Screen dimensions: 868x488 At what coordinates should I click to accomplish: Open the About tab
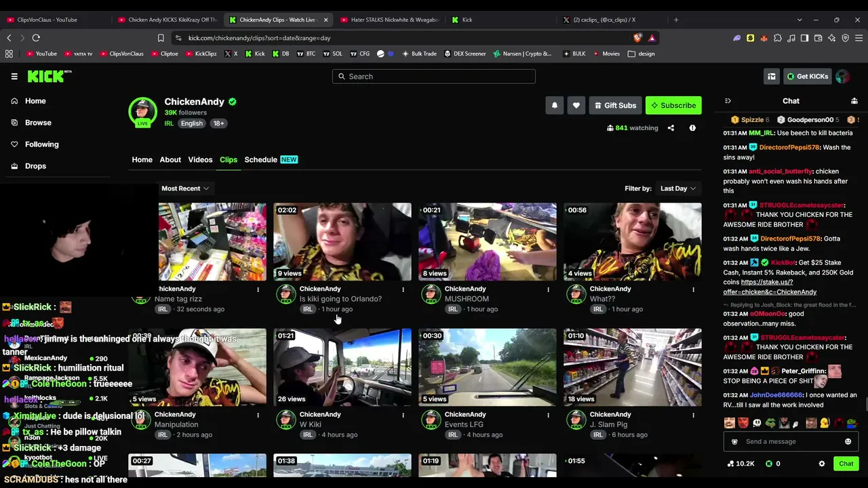[170, 160]
